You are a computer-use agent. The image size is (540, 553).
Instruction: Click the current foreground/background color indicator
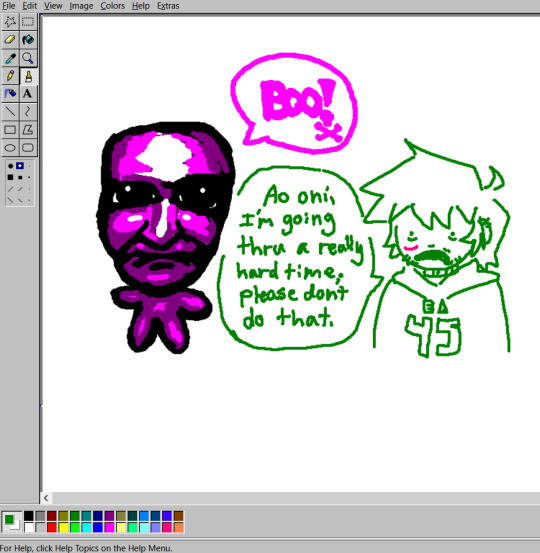point(12,522)
